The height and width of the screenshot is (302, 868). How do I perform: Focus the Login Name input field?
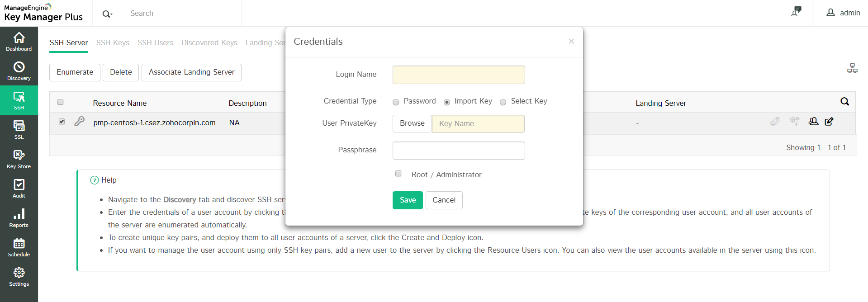[x=459, y=75]
